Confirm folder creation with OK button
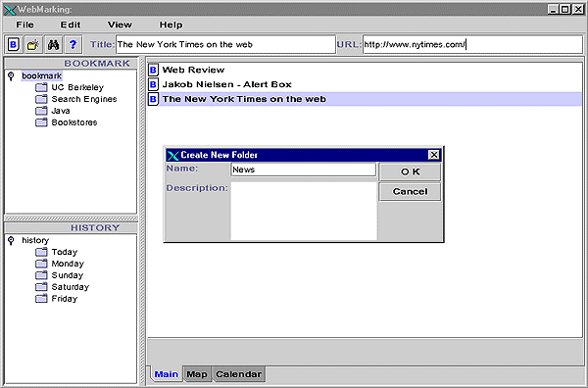588x388 pixels. [x=411, y=171]
